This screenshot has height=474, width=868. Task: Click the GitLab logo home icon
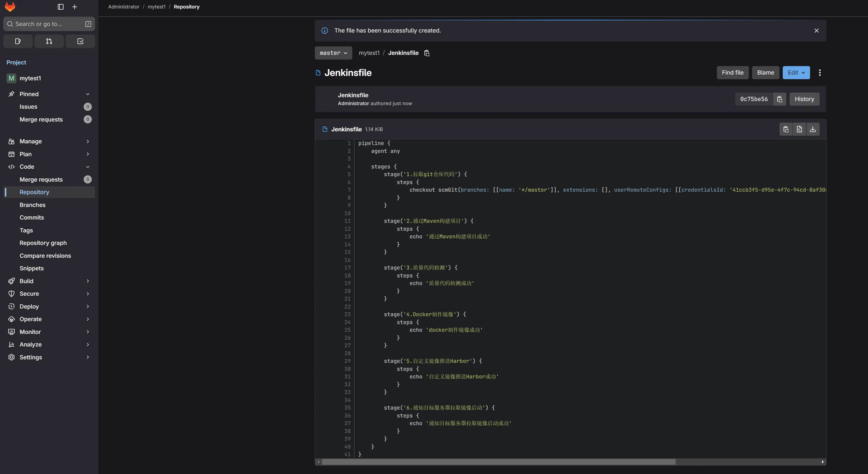[10, 7]
